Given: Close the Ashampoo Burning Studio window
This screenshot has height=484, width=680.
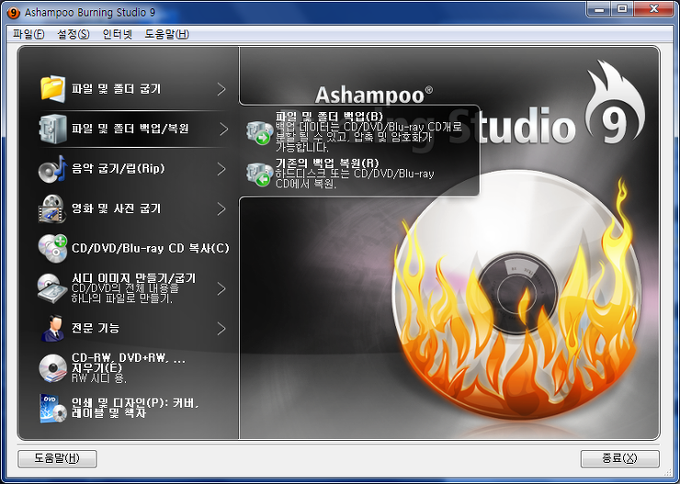Looking at the screenshot, I should [654, 9].
